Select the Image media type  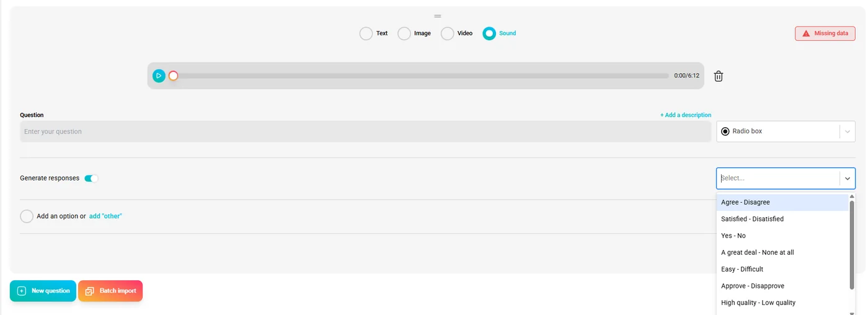(404, 33)
